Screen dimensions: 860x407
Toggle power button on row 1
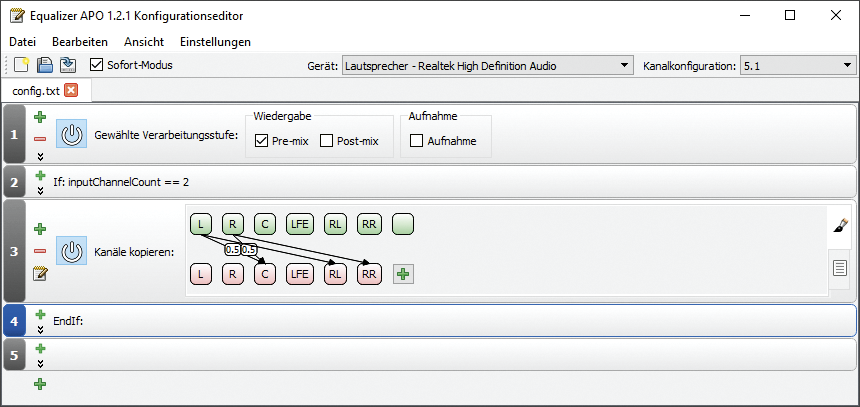(x=71, y=134)
